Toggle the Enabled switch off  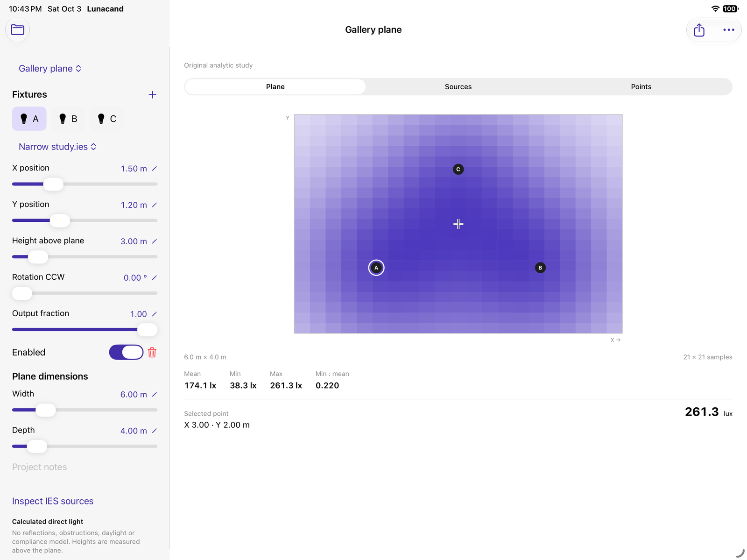[x=126, y=352]
